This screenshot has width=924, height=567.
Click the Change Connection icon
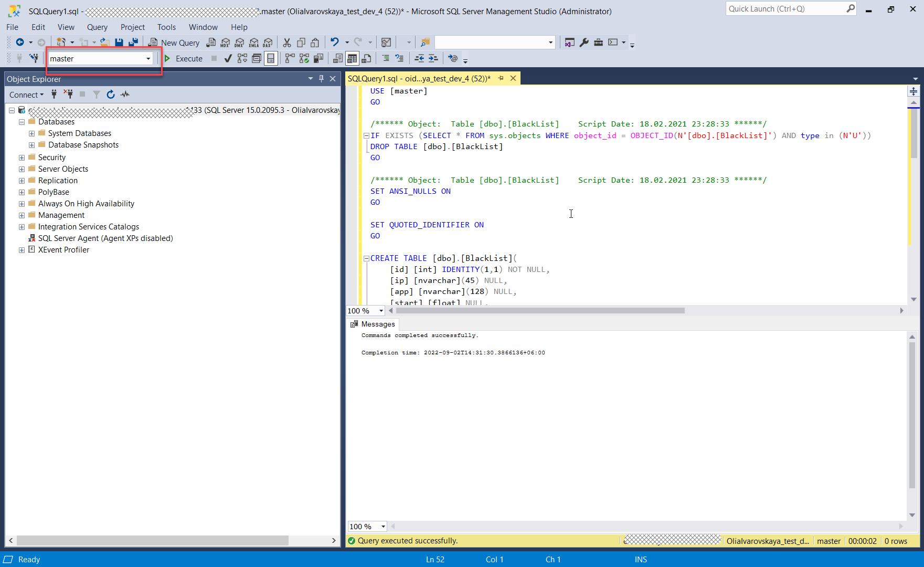pos(34,58)
